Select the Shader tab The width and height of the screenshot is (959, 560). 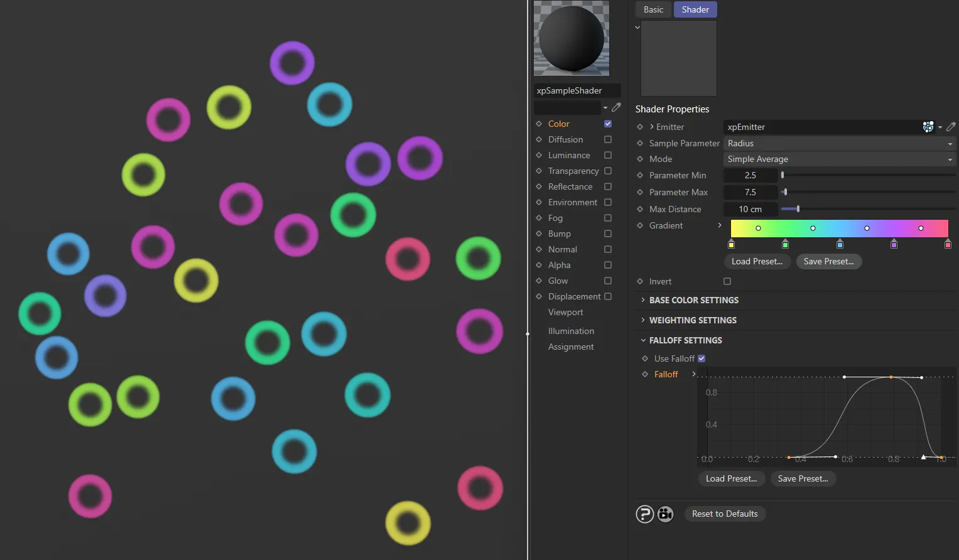[695, 9]
